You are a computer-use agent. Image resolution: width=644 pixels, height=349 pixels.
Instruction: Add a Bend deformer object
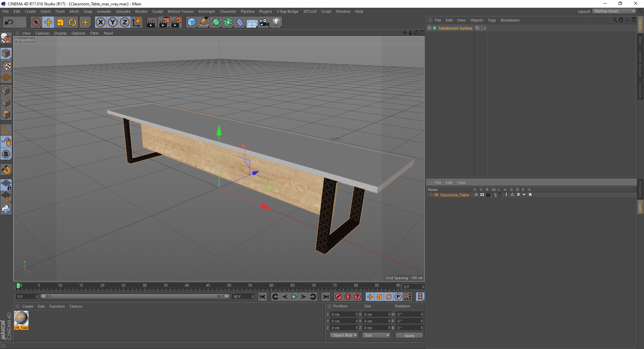pyautogui.click(x=240, y=22)
